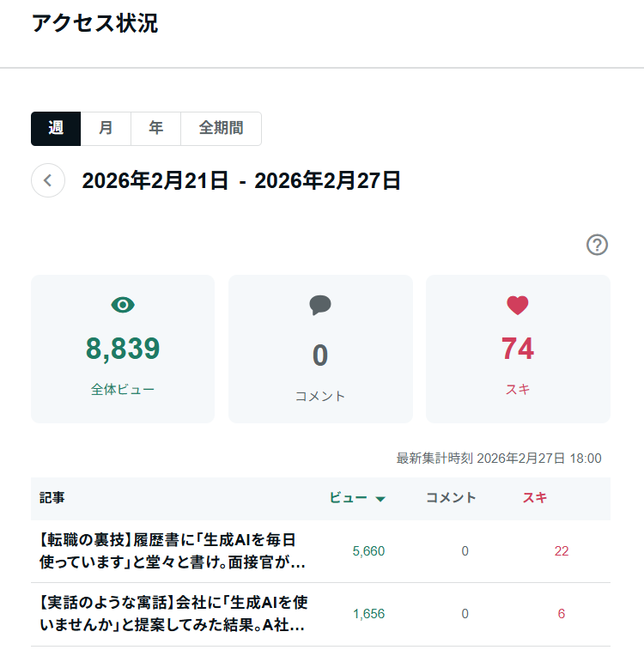Screen dimensions: 644x650
Task: Go to previous week with left chevron
Action: point(48,180)
